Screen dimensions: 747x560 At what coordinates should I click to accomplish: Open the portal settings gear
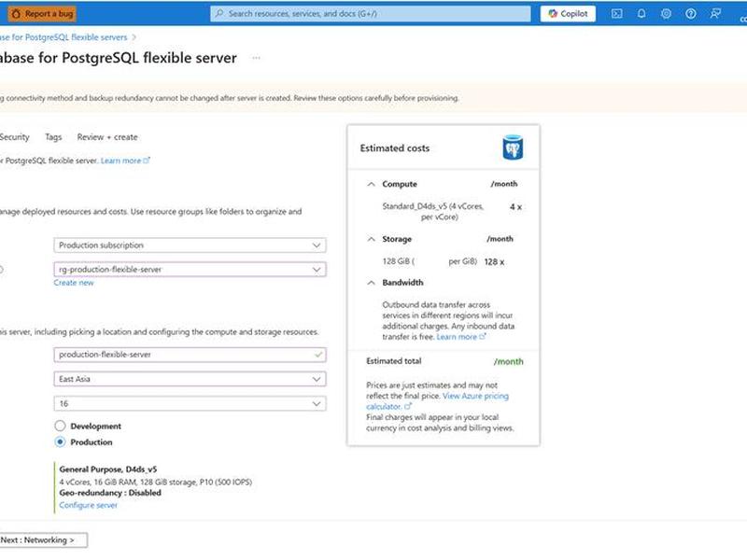pyautogui.click(x=666, y=14)
